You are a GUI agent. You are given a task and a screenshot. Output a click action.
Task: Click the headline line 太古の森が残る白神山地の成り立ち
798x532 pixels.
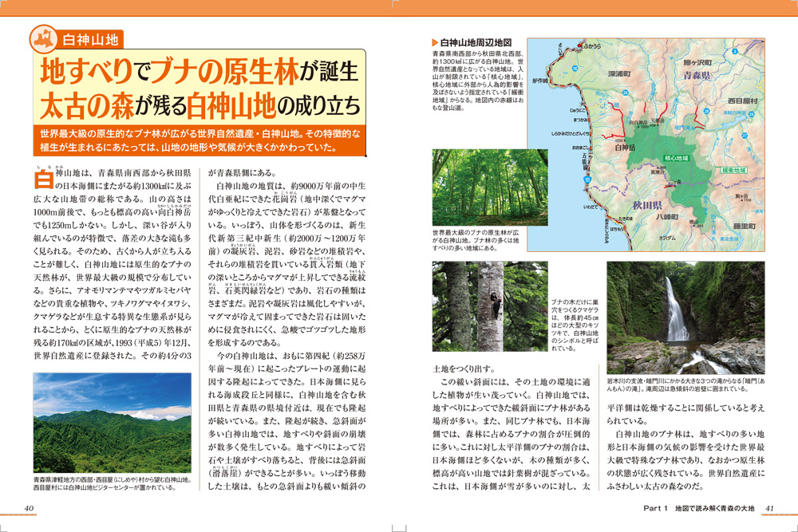click(200, 104)
